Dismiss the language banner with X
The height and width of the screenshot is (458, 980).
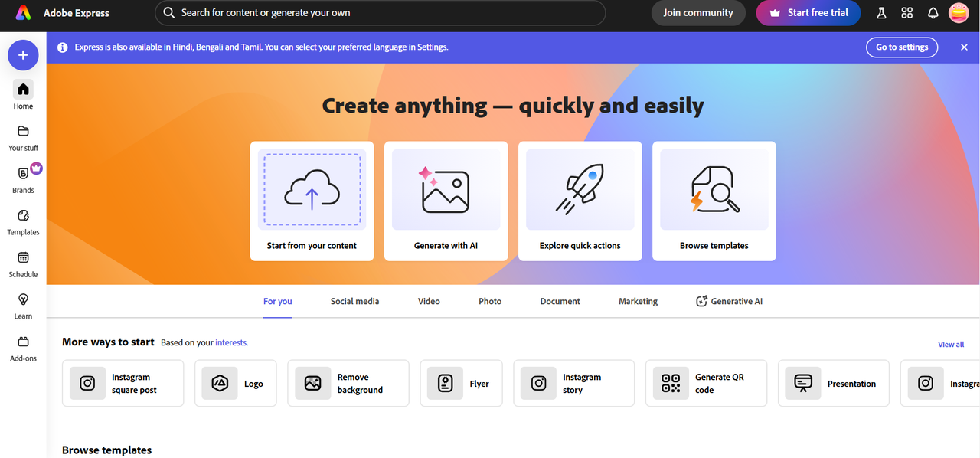coord(964,47)
